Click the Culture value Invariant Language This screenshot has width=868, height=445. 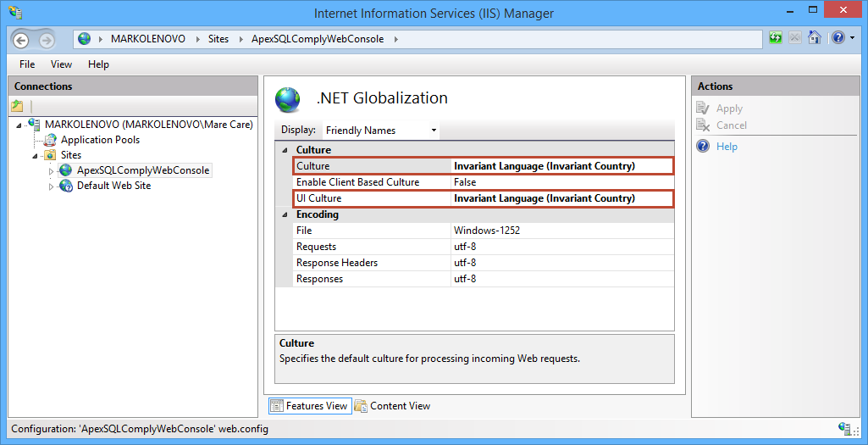click(x=545, y=165)
